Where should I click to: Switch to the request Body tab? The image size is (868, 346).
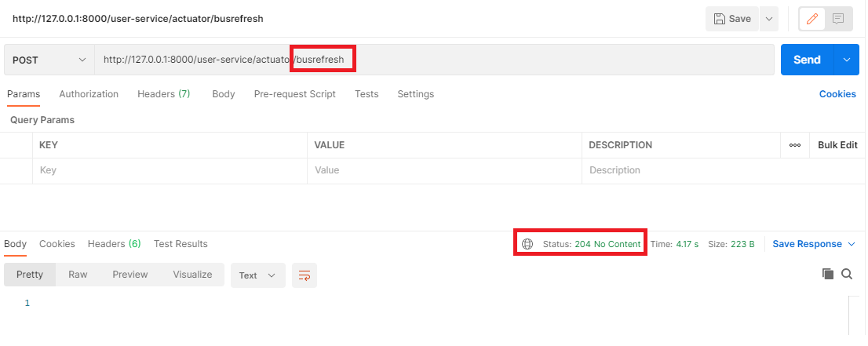pos(224,94)
